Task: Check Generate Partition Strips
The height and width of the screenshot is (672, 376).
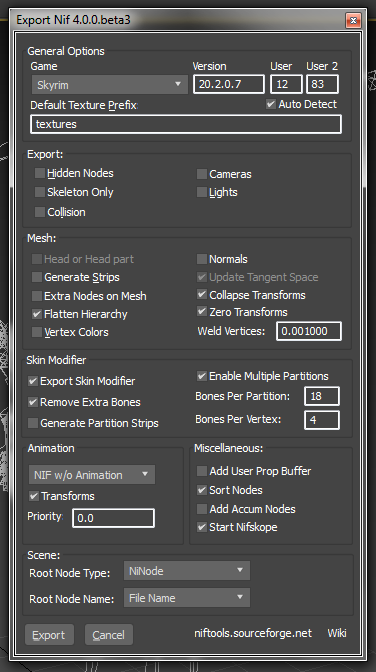Action: tap(33, 423)
